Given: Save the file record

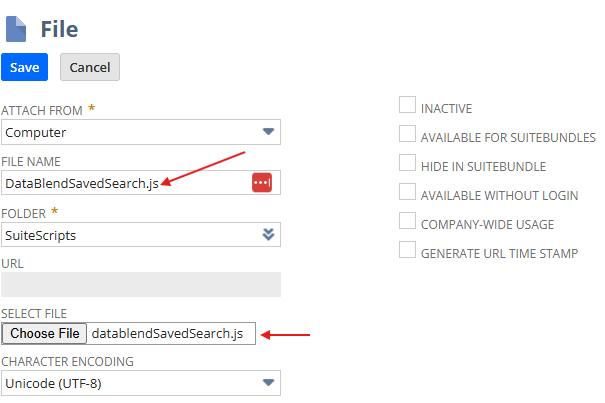Looking at the screenshot, I should point(24,67).
